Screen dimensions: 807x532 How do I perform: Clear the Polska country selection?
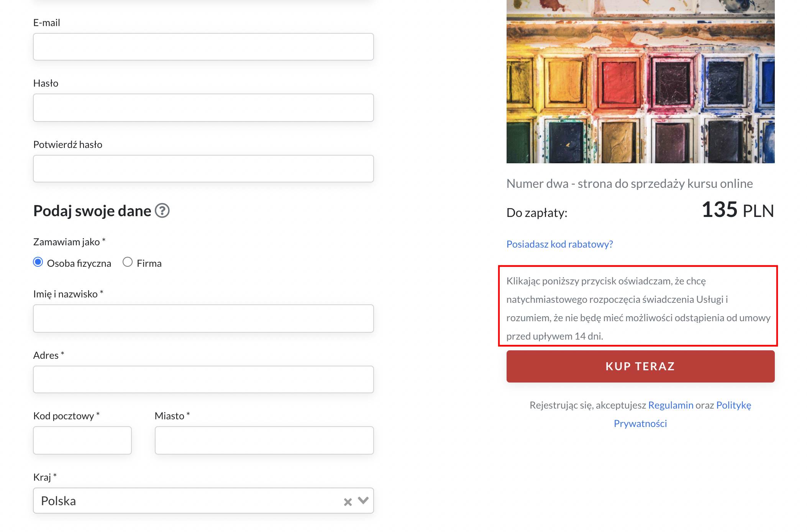click(x=348, y=502)
